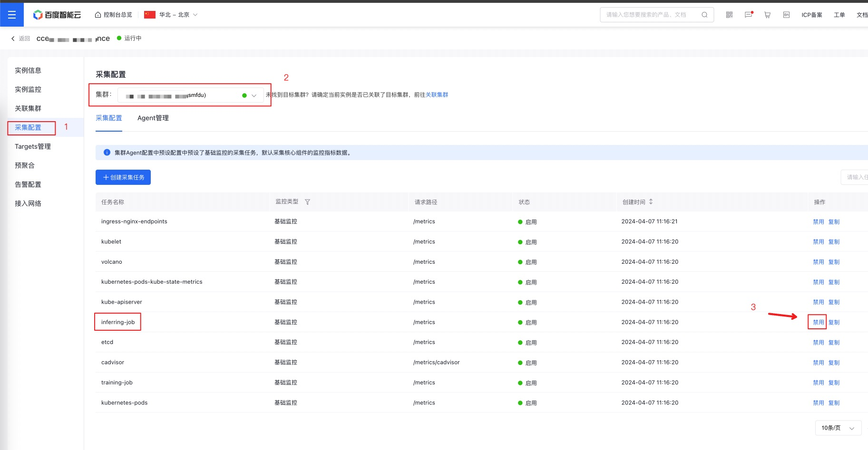868x450 pixels.
Task: Disable the etcd task
Action: point(819,342)
